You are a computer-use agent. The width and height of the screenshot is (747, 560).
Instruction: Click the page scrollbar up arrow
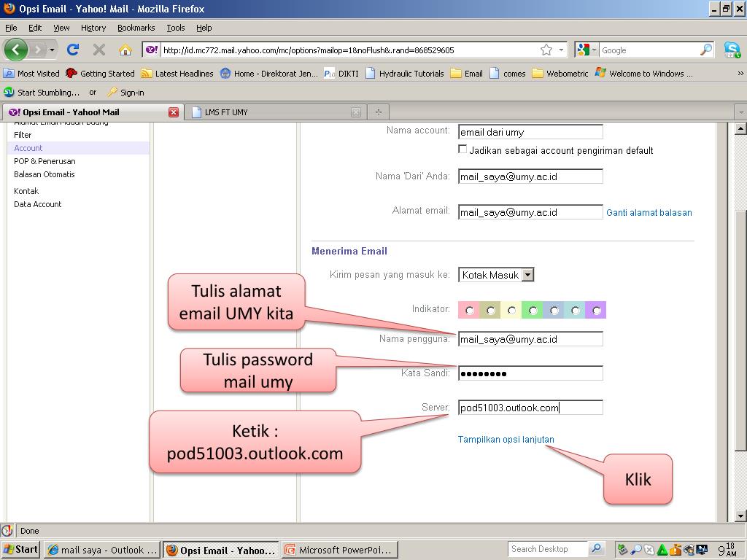740,128
